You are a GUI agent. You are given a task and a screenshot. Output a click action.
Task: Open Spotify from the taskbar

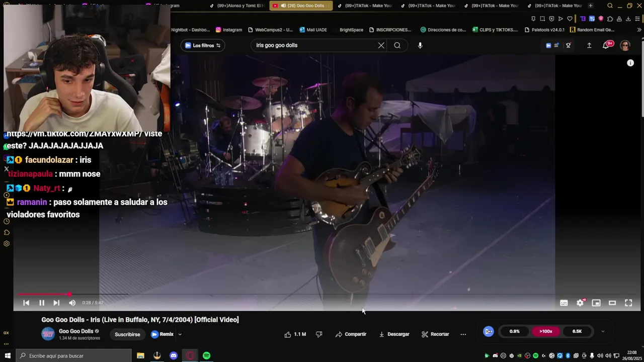point(206,355)
